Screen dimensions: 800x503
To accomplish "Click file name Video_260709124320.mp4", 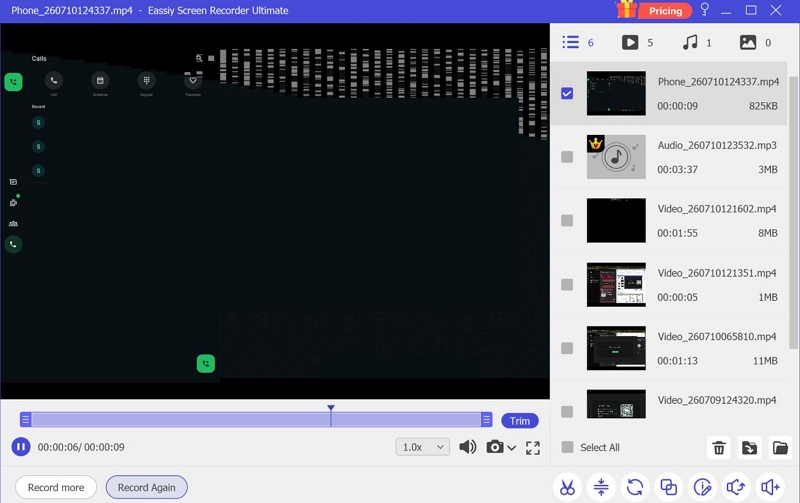I will pyautogui.click(x=717, y=400).
